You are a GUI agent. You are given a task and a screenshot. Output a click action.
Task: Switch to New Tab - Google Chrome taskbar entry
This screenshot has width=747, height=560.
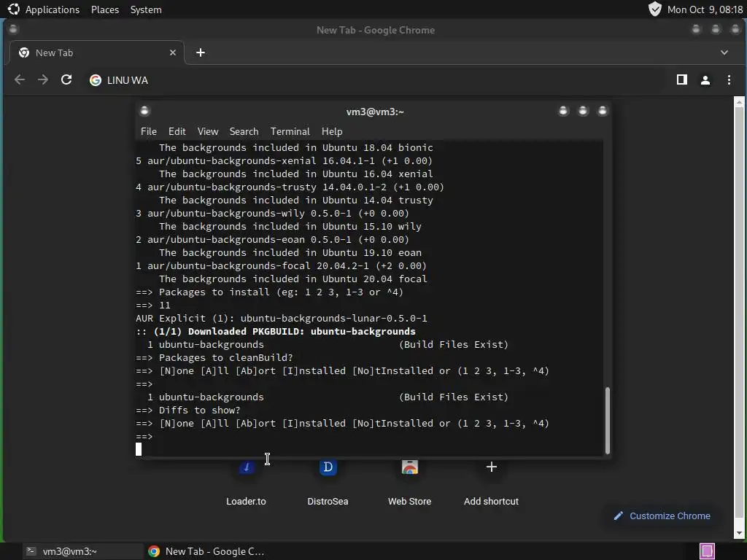(x=207, y=551)
